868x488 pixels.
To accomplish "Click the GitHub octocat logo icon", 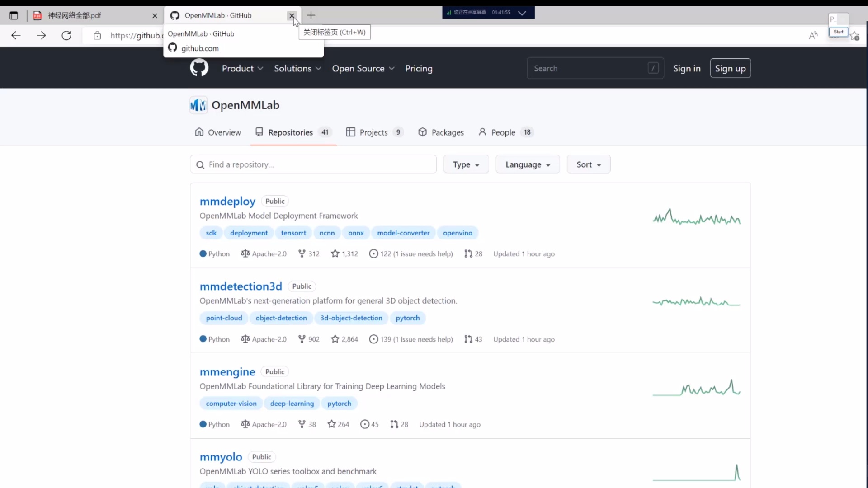I will click(199, 68).
